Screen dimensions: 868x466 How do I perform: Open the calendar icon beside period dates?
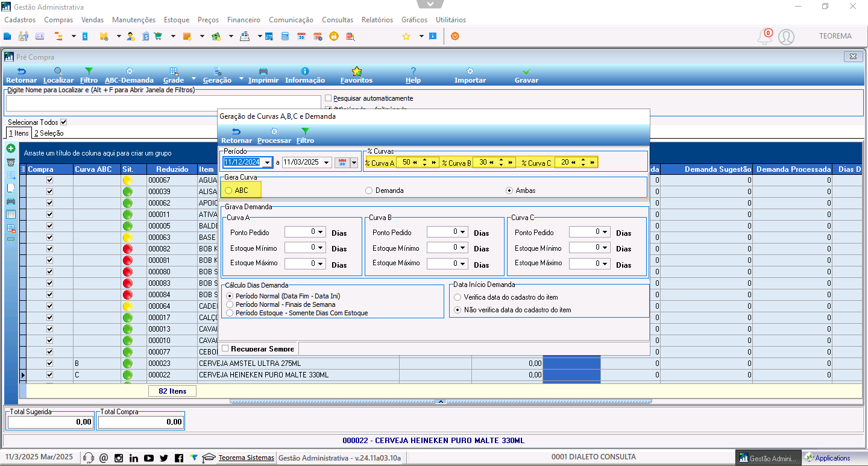tap(342, 162)
